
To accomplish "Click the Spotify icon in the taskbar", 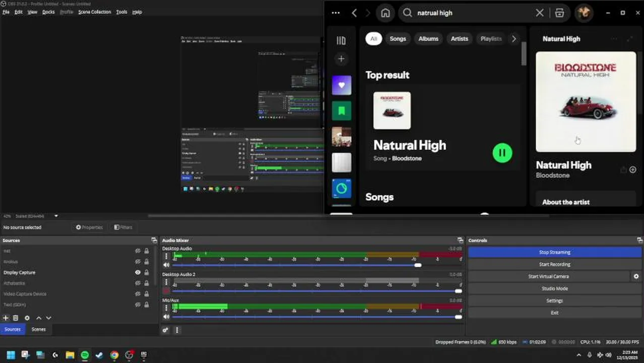I will (85, 355).
